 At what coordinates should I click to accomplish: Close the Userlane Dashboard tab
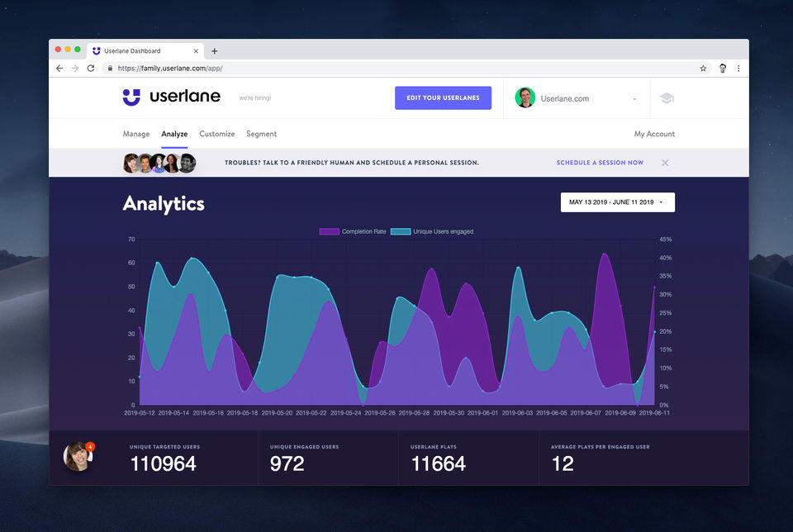(x=196, y=51)
